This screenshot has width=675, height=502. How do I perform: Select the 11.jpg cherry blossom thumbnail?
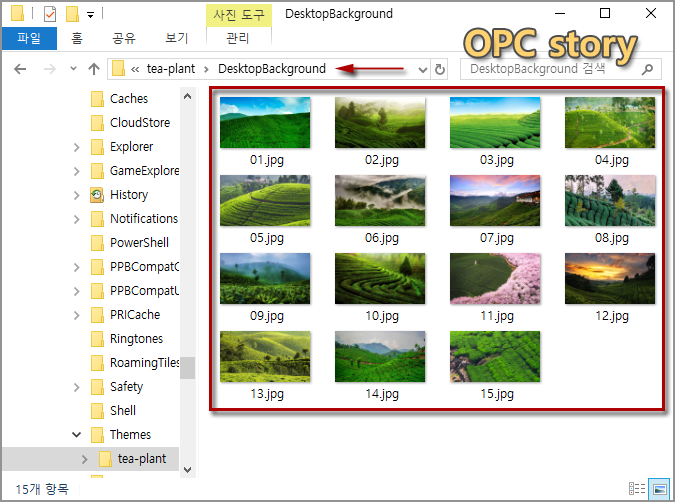click(x=495, y=279)
